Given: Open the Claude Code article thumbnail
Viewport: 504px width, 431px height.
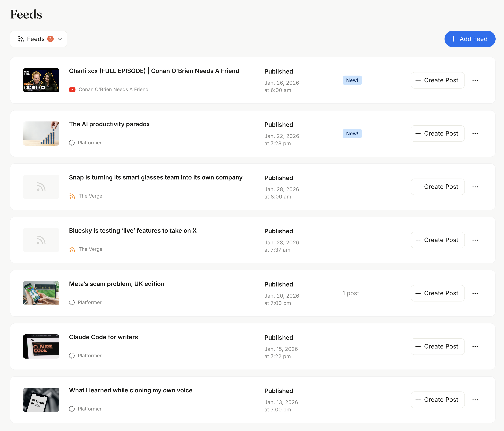Looking at the screenshot, I should (41, 346).
